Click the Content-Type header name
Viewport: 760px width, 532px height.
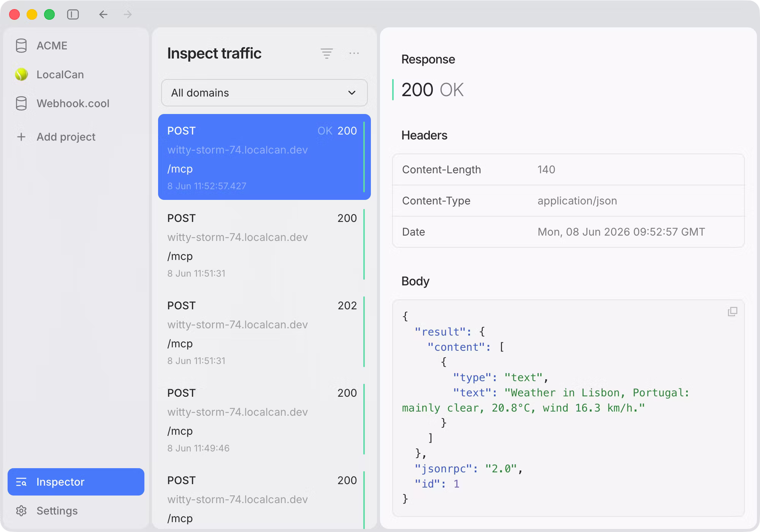436,201
